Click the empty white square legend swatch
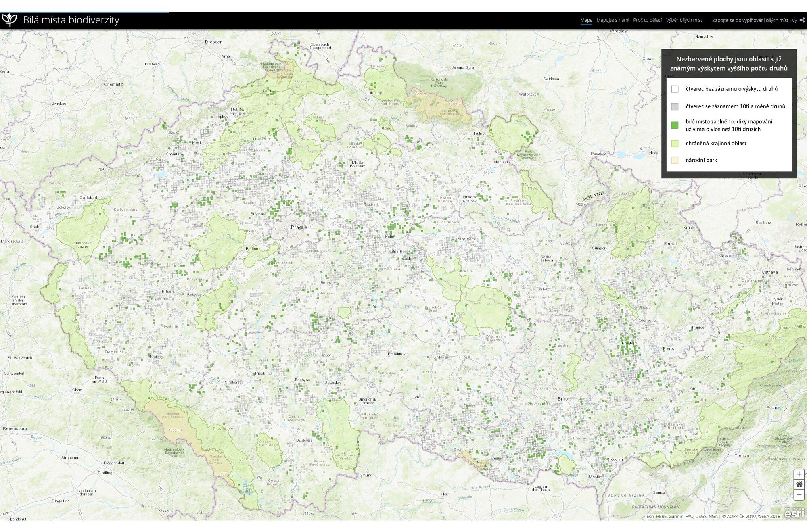 point(675,89)
